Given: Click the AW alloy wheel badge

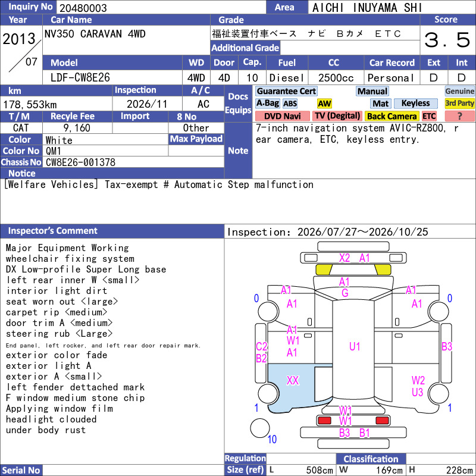Looking at the screenshot, I should (324, 104).
